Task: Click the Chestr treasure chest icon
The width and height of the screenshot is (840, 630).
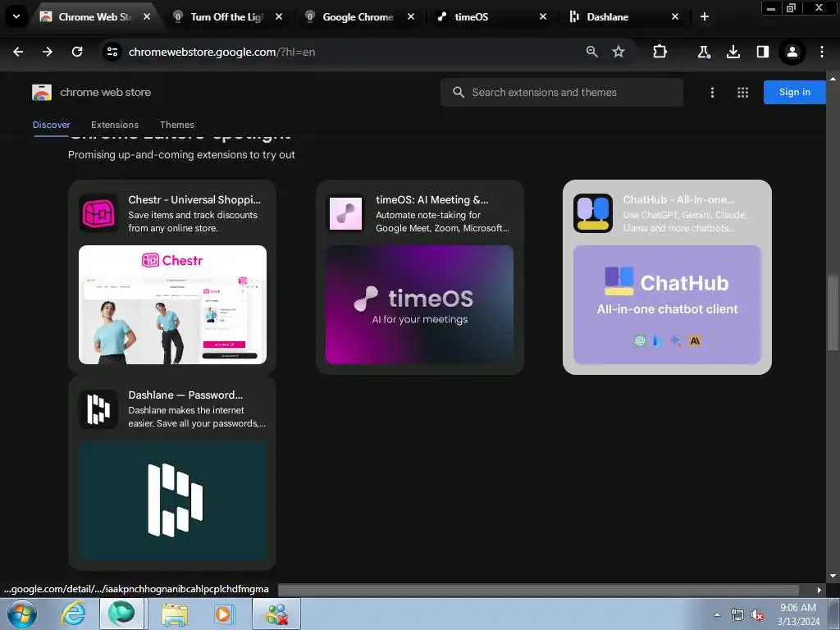Action: tap(98, 213)
